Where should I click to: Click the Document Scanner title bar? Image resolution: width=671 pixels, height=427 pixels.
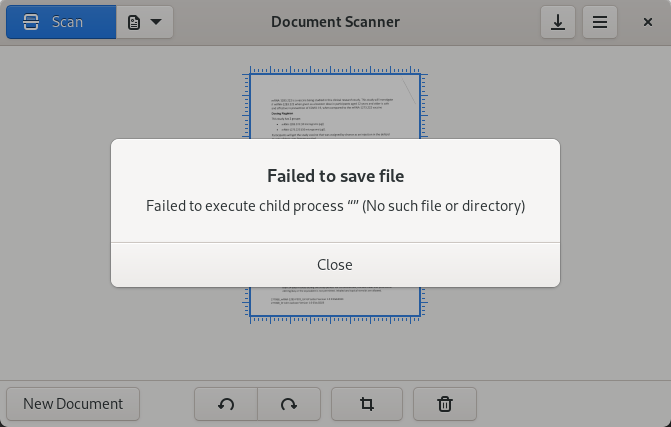pos(336,22)
